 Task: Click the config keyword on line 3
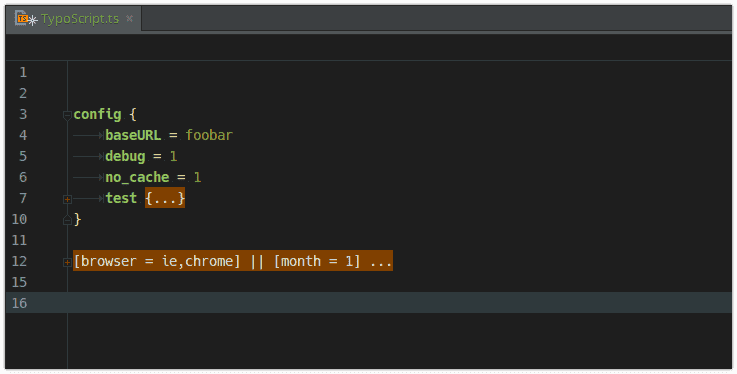(97, 115)
